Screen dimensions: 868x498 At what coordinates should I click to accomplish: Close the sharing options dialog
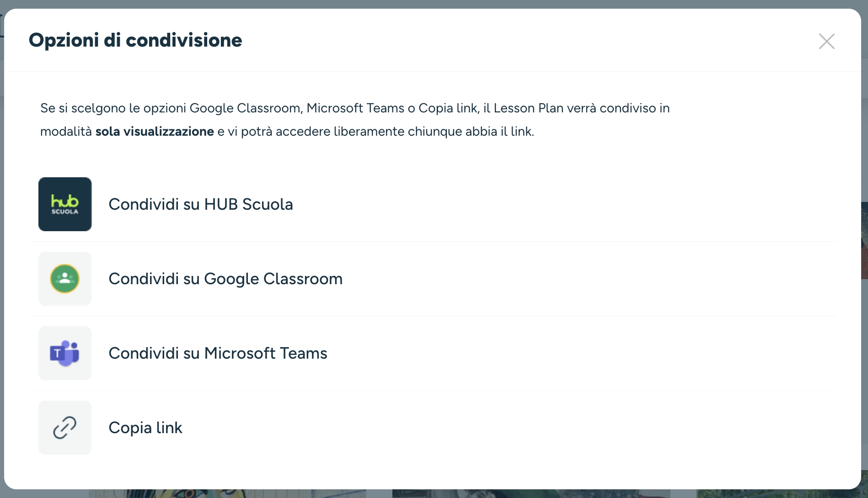(x=826, y=41)
